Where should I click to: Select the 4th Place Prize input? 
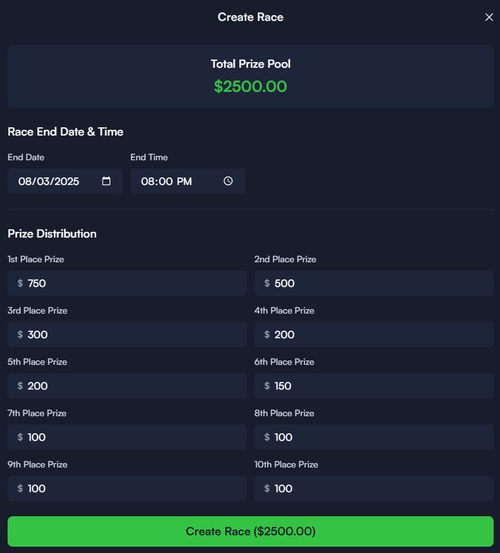tap(374, 334)
